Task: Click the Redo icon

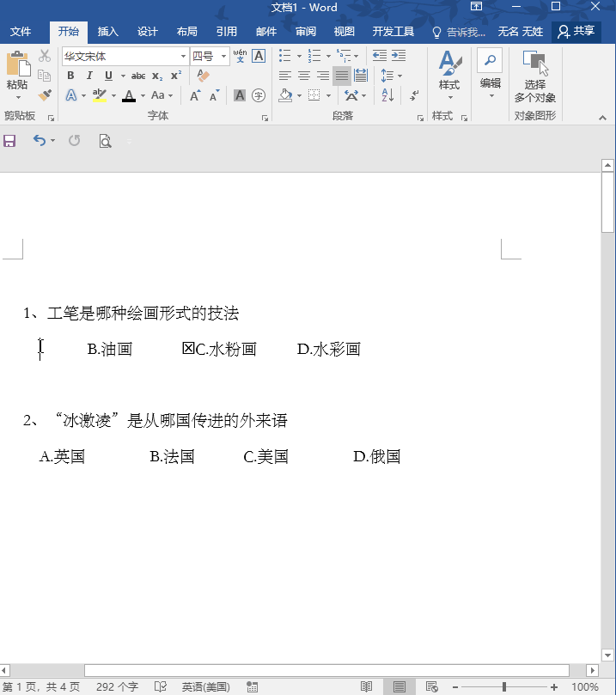Action: point(75,141)
